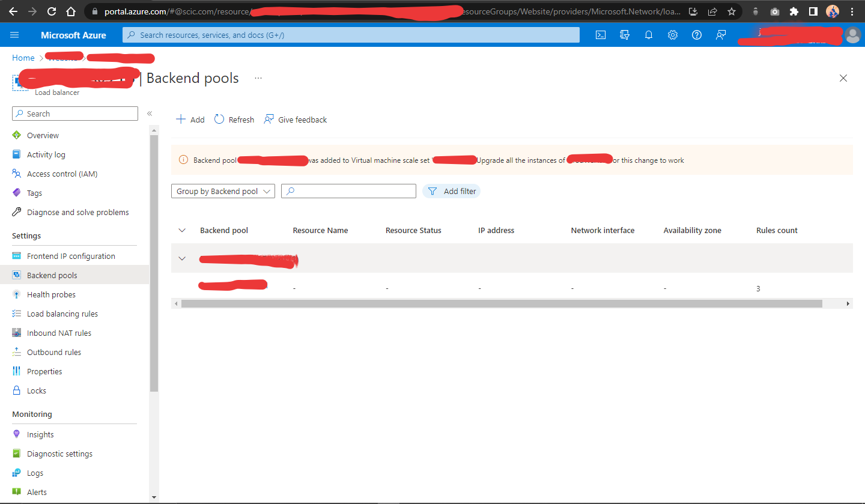This screenshot has height=504, width=865.
Task: Collapse the expanded backend pool row
Action: coord(182,258)
